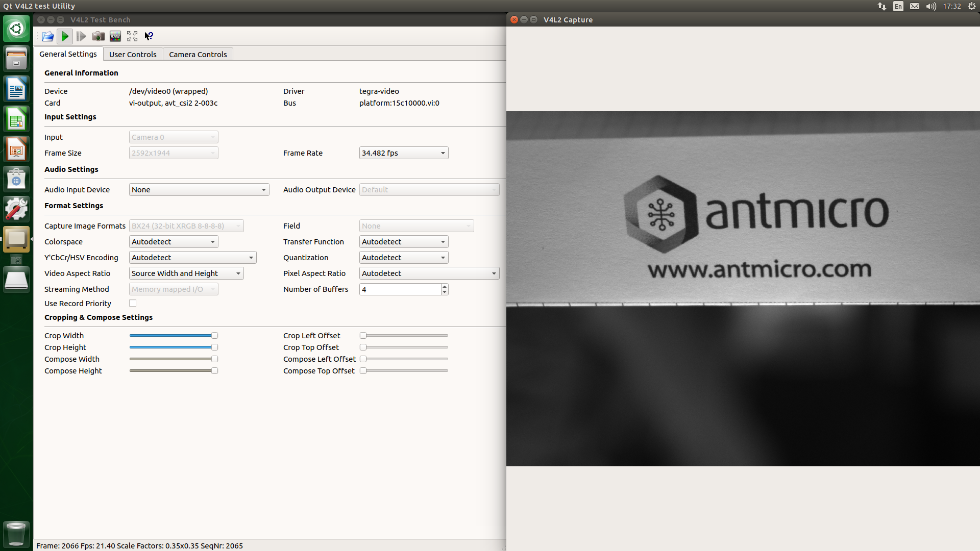Click the small camera device launcher icon
980x551 pixels.
[16, 260]
